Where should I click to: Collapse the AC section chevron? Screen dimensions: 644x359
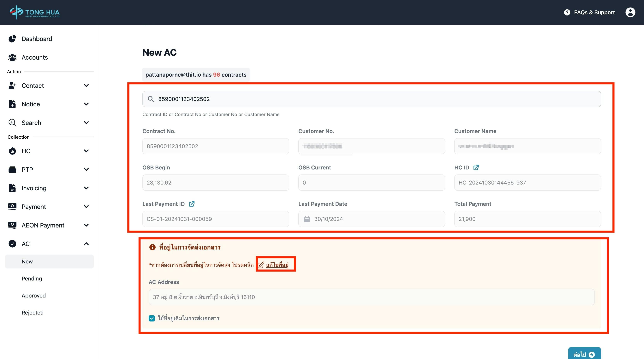86,244
